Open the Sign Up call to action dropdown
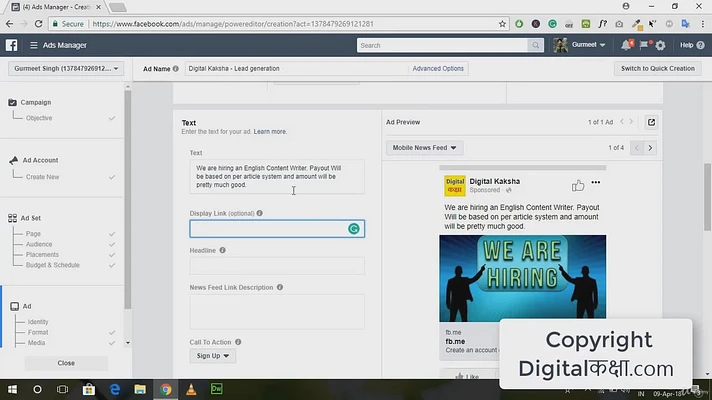This screenshot has height=400, width=712. click(x=213, y=356)
